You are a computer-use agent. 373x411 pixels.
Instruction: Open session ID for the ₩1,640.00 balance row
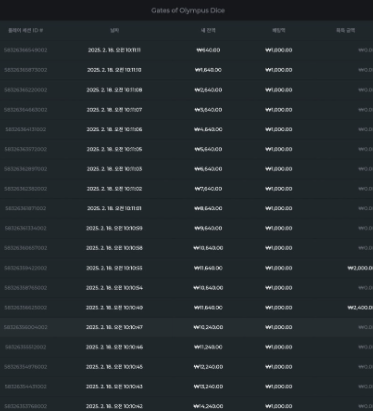point(26,70)
